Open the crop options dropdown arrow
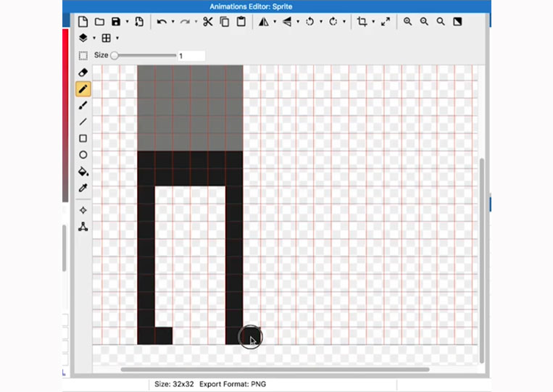The width and height of the screenshot is (553, 392). point(373,22)
